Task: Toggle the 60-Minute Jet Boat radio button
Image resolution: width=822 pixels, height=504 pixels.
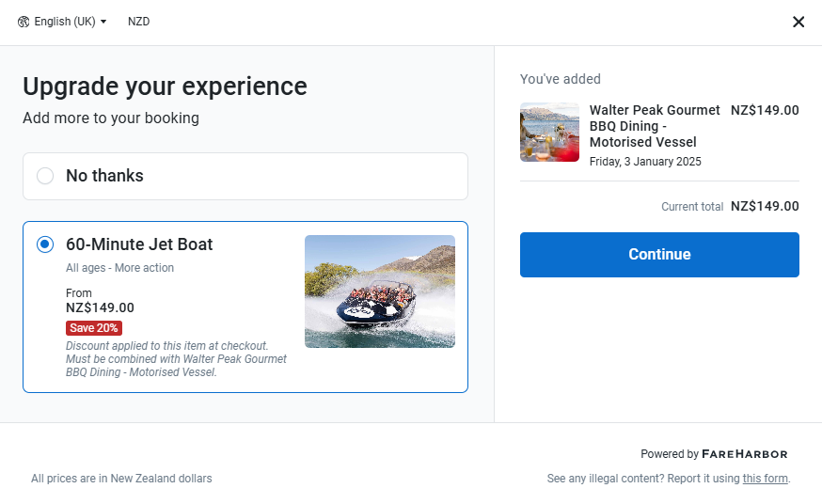Action: pyautogui.click(x=45, y=244)
